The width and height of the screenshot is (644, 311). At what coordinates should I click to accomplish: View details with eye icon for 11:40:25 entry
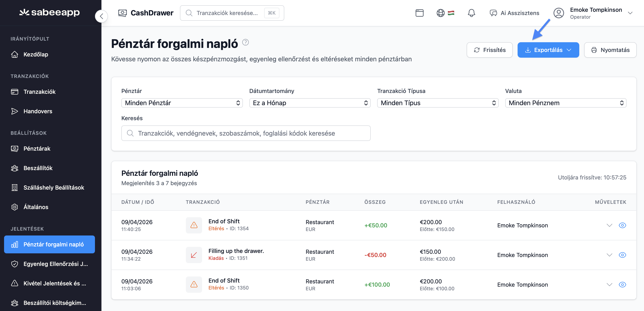622,225
